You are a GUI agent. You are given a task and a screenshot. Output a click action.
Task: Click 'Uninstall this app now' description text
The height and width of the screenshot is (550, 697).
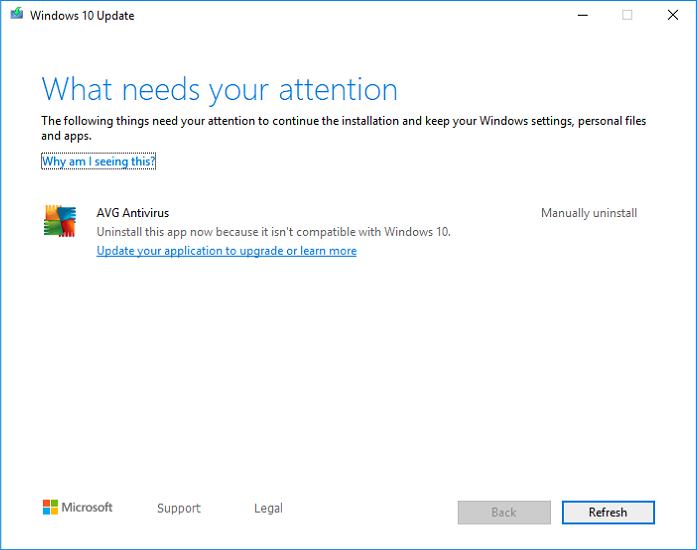coord(274,232)
